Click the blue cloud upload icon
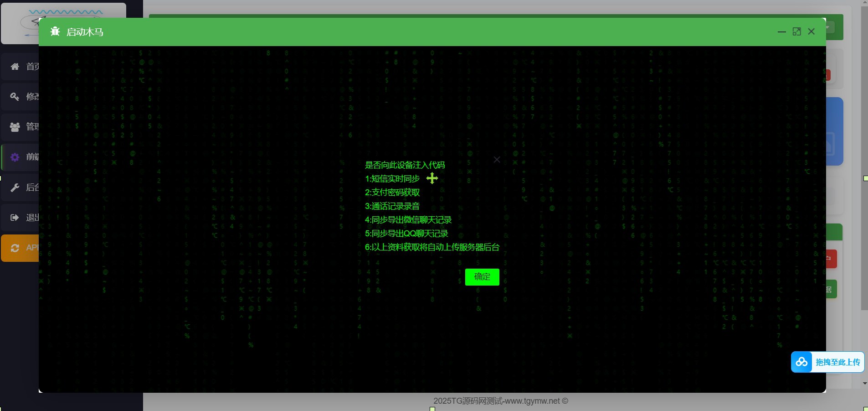The width and height of the screenshot is (868, 411). [801, 362]
